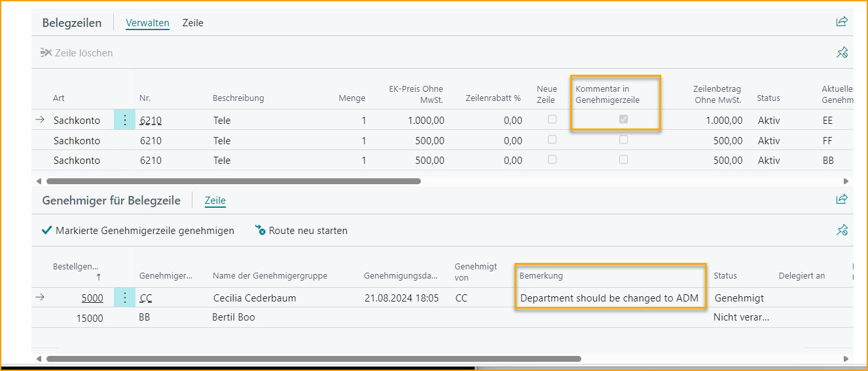Click Menge column header

pyautogui.click(x=352, y=98)
